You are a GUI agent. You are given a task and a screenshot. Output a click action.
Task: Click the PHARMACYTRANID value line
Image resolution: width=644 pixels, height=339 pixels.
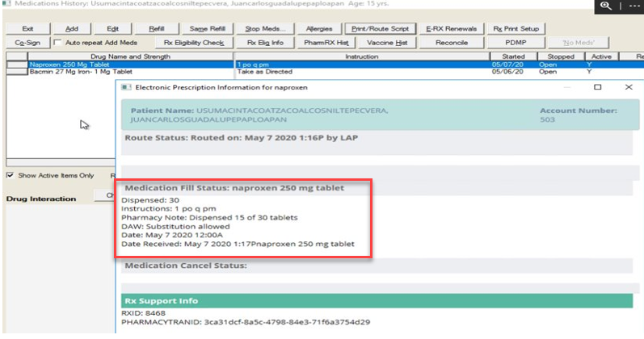[x=246, y=322]
